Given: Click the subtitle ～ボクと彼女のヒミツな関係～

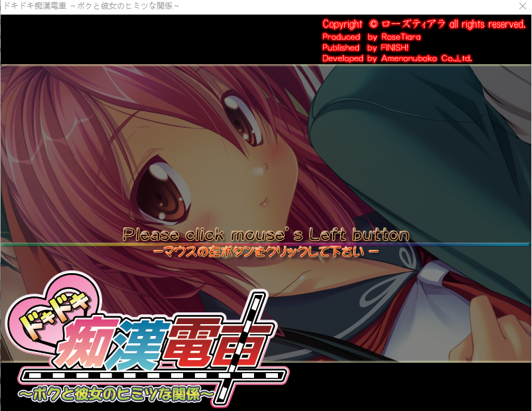Looking at the screenshot, I should (x=117, y=394).
